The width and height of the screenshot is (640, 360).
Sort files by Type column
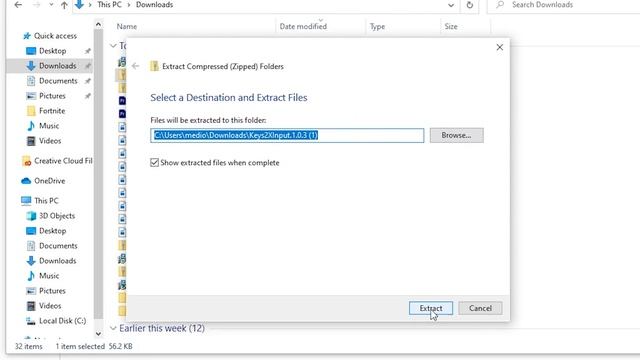point(377,27)
